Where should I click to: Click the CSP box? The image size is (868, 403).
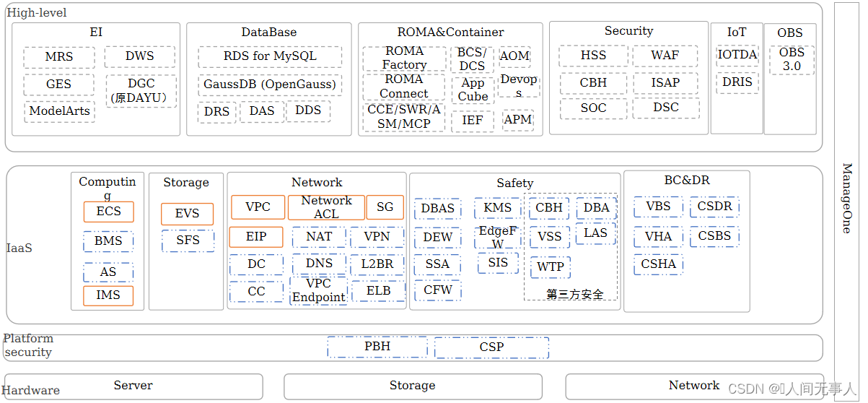click(491, 347)
